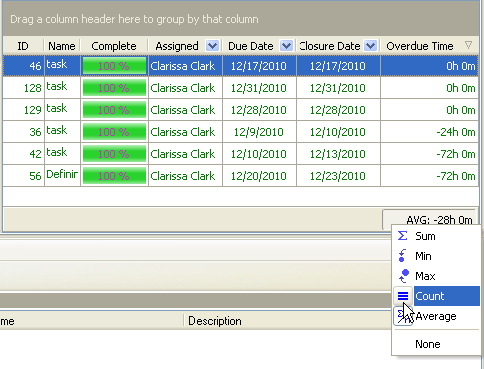Choose Sum from the footer menu
The height and width of the screenshot is (369, 484).
(436, 236)
